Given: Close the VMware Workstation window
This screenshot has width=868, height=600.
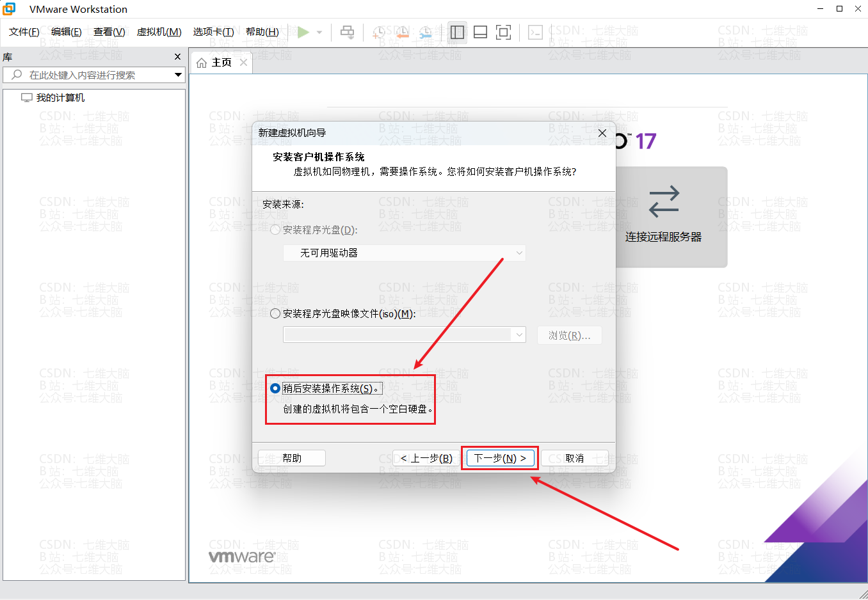Looking at the screenshot, I should click(x=858, y=9).
